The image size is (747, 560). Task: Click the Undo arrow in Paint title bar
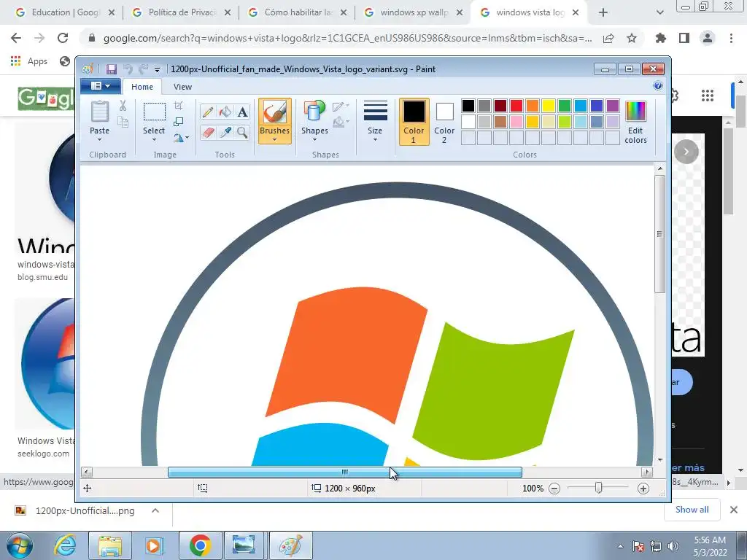click(128, 69)
